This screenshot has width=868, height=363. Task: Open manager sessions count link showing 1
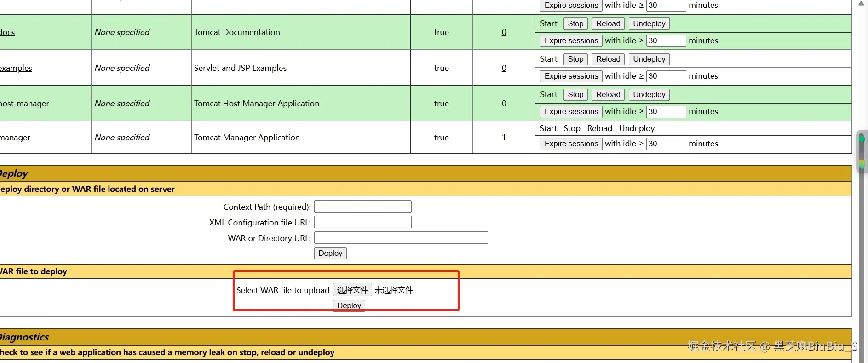tap(504, 138)
